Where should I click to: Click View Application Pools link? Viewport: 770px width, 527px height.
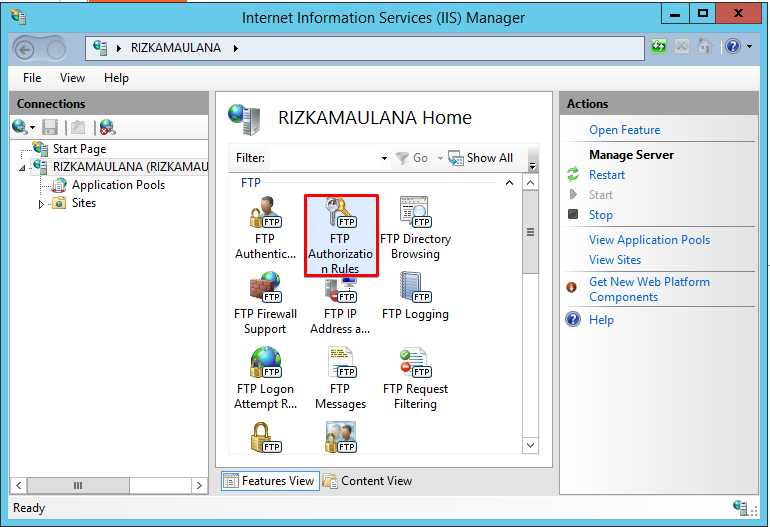pos(649,240)
